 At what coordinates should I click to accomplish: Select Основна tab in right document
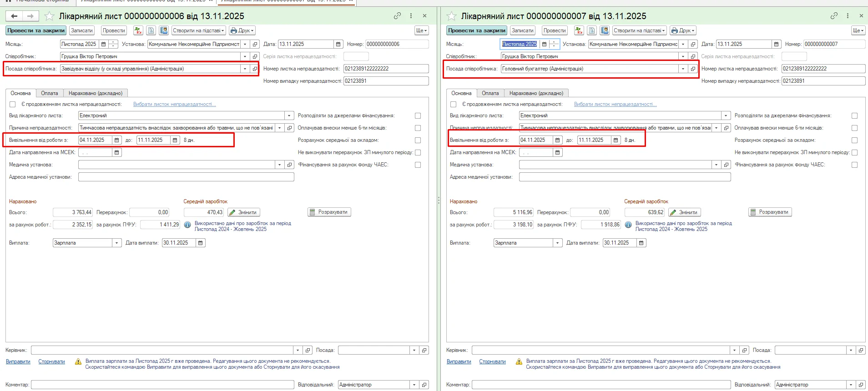461,93
